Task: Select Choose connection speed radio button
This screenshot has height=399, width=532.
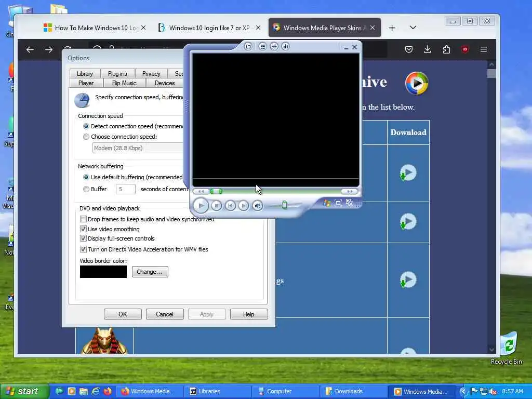Action: click(86, 137)
